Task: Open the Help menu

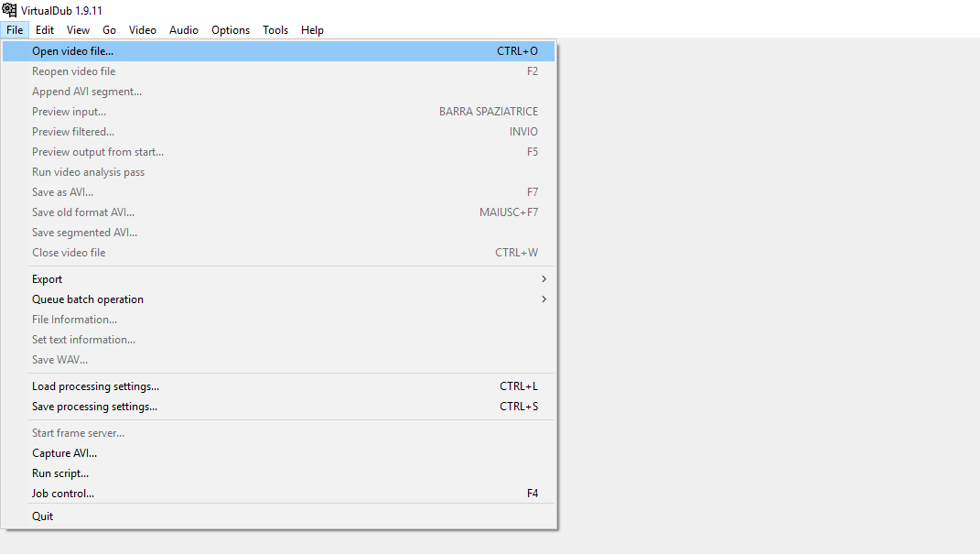Action: pyautogui.click(x=313, y=30)
